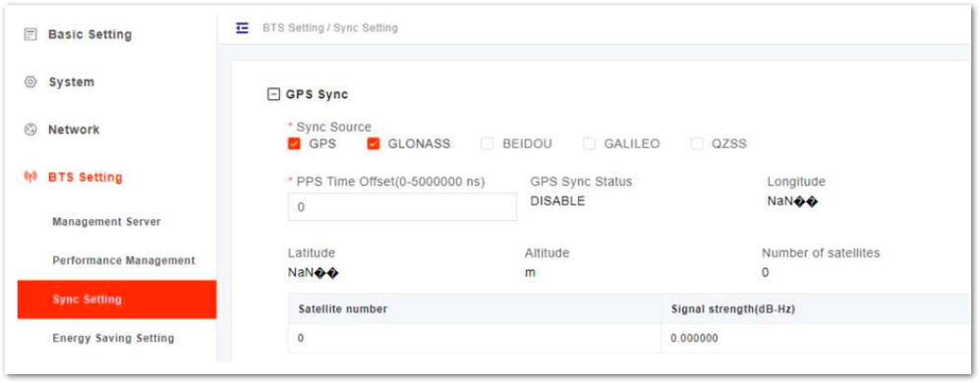This screenshot has width=980, height=383.
Task: Click the System gear icon
Action: (30, 82)
